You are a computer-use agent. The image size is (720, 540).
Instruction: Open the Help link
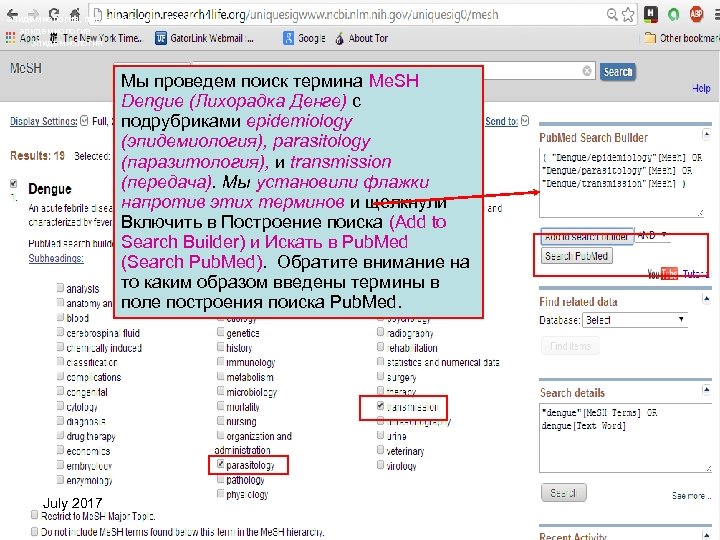coord(701,88)
